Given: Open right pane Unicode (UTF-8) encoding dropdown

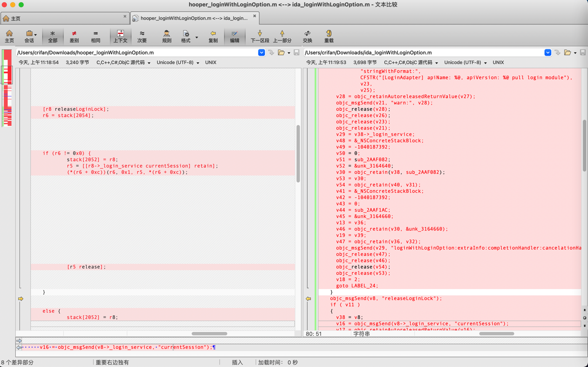Looking at the screenshot, I should (x=465, y=62).
